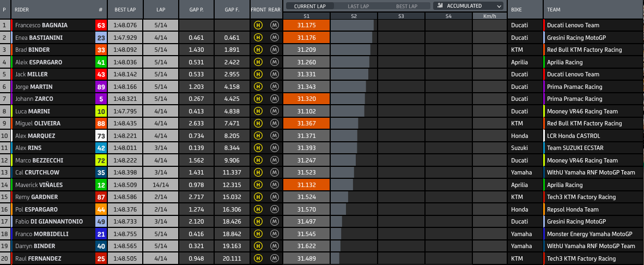Click Bagnaia's front tyre H icon
Screen dimensions: 644x265
click(258, 25)
